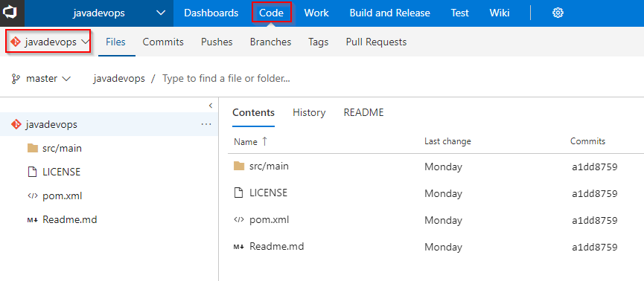This screenshot has height=281, width=644.
Task: Click Monday in the pom.xml row
Action: [x=443, y=220]
